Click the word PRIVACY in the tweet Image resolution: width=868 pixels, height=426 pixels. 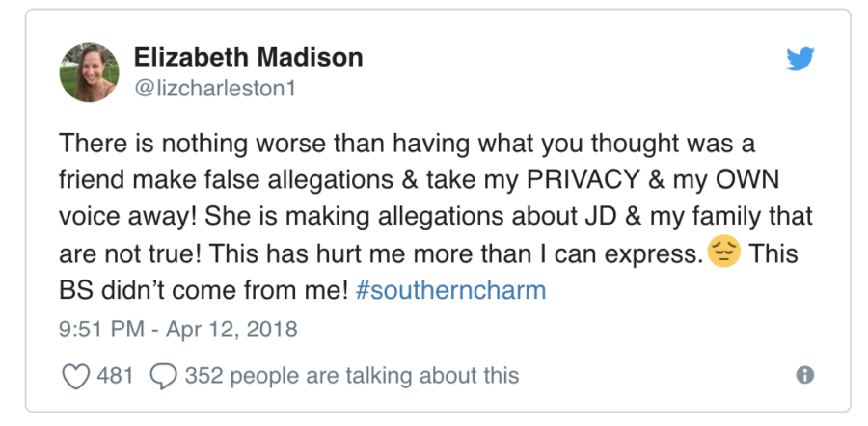[x=583, y=180]
